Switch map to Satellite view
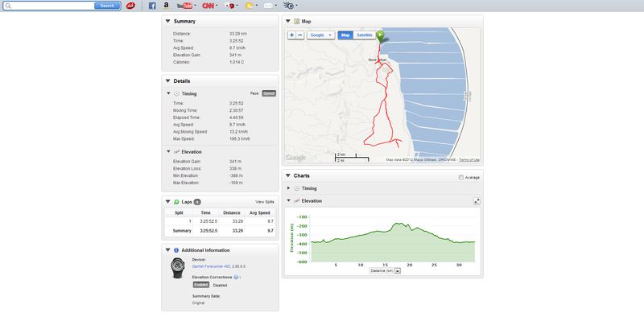Screen dimensions: 644x317 365,35
